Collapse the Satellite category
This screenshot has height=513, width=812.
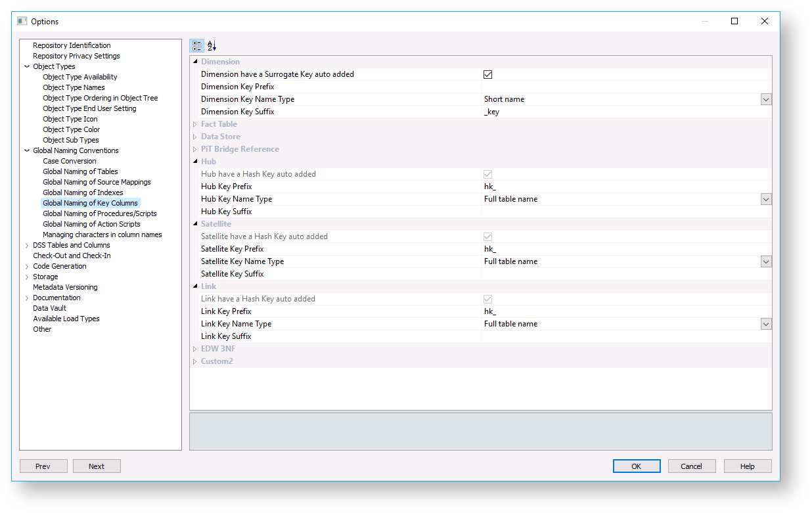coord(195,224)
